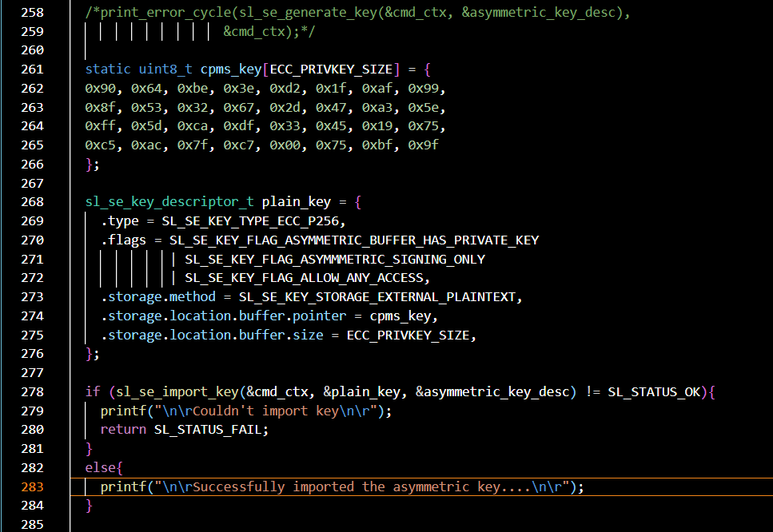Select line number 258 in gutter

33,12
